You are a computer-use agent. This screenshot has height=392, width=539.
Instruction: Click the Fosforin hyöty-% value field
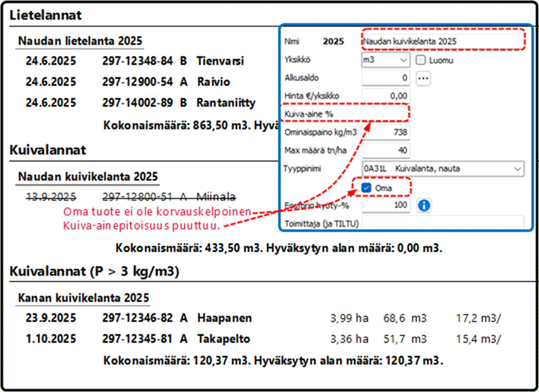click(386, 206)
